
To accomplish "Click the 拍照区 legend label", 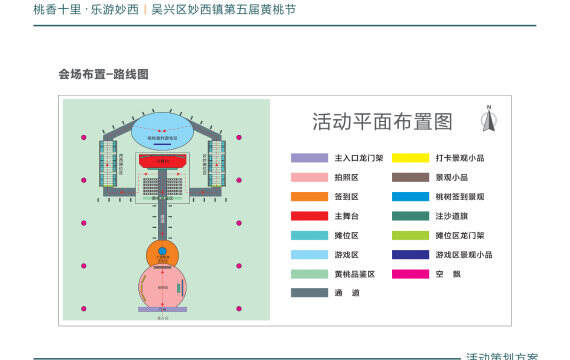I will tap(346, 177).
